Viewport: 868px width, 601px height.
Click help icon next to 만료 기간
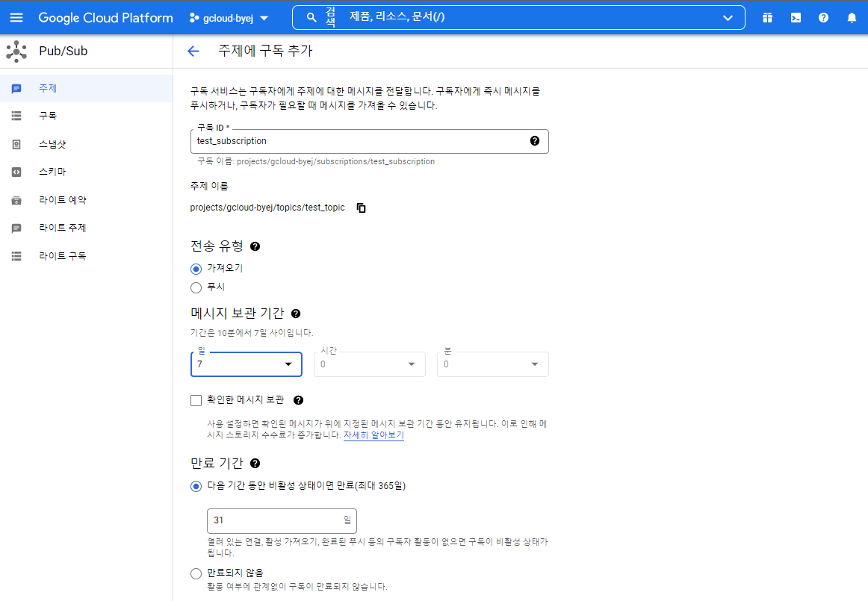click(255, 463)
